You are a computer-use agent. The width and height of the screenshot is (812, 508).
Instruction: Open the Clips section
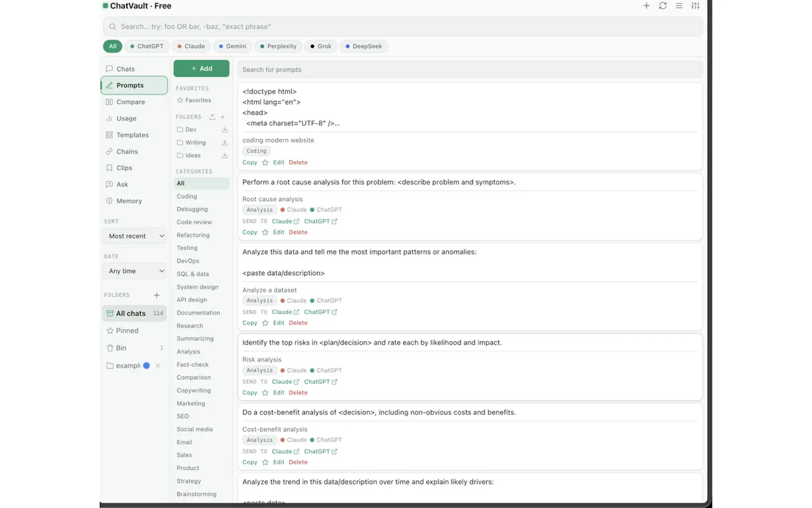tap(134, 168)
